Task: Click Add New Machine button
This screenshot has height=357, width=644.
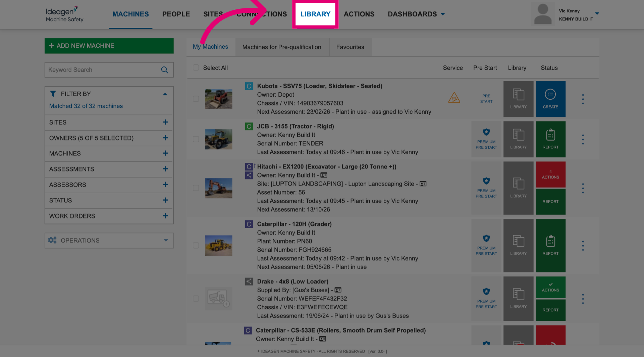Action: [109, 46]
